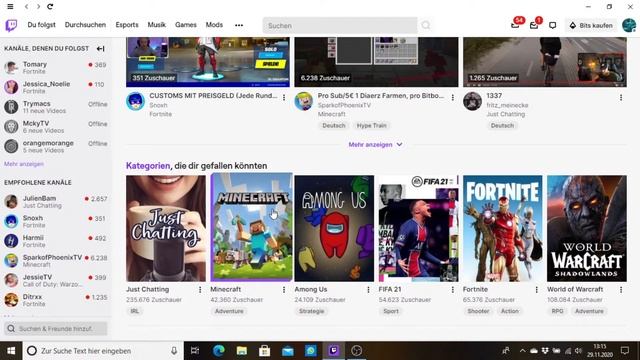This screenshot has height=360, width=640.
Task: Open the Durchsuchen tab
Action: (85, 25)
